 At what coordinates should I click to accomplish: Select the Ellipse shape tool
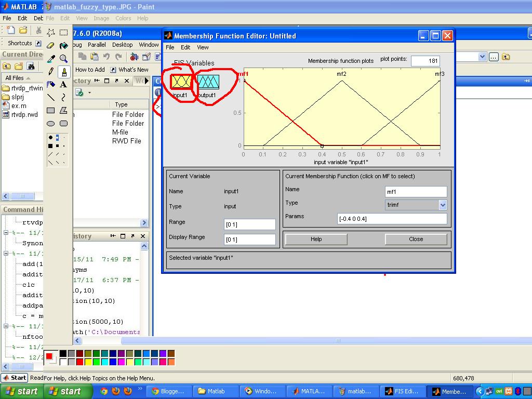(x=51, y=124)
